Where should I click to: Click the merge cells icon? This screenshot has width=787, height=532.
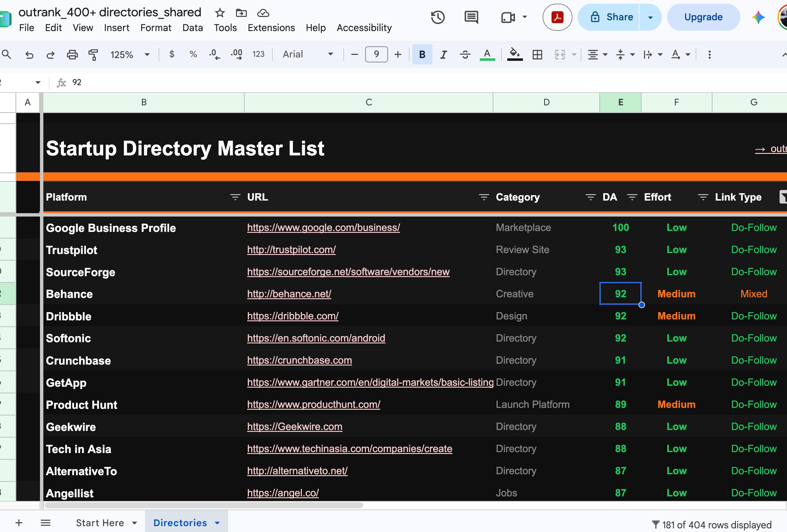pyautogui.click(x=560, y=54)
